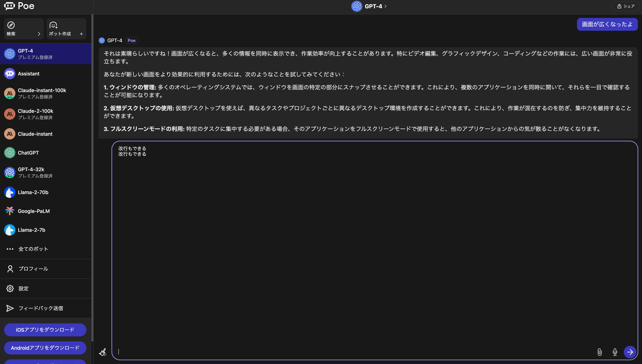Select GPT-4 chat in sidebar

(46, 54)
